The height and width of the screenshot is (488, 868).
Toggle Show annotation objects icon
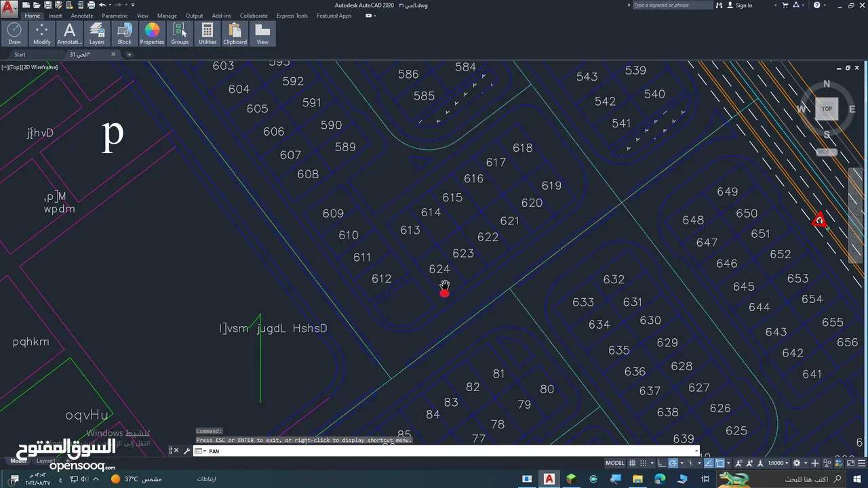(738, 463)
